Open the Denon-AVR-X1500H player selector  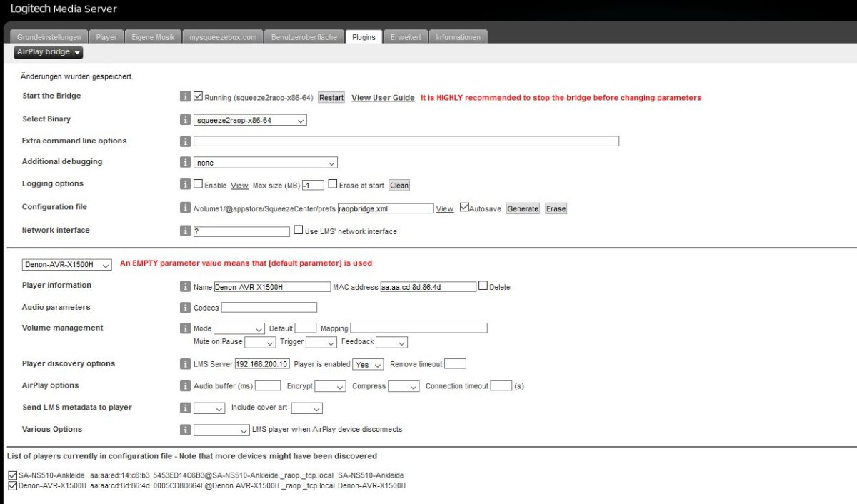(x=67, y=265)
